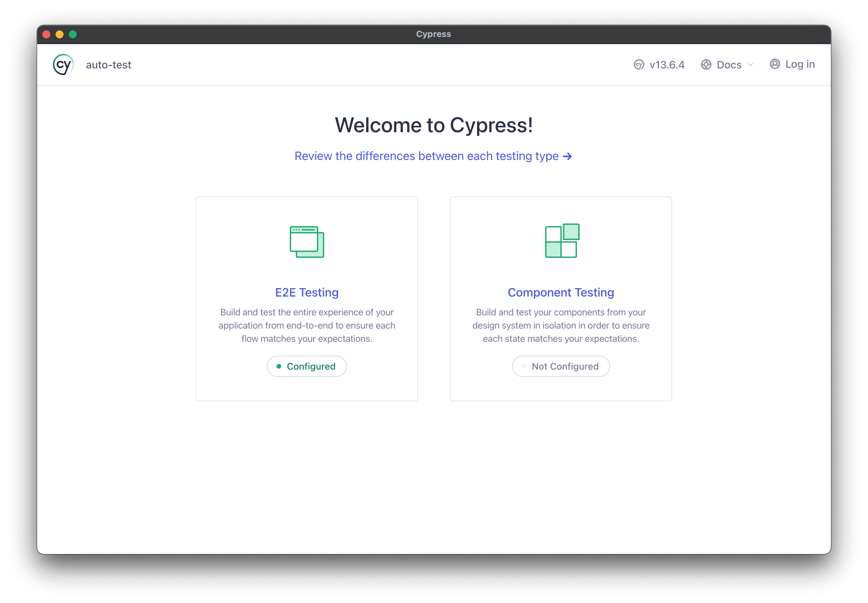Click the Configured status badge
Viewport: 868px width, 603px height.
coord(307,366)
